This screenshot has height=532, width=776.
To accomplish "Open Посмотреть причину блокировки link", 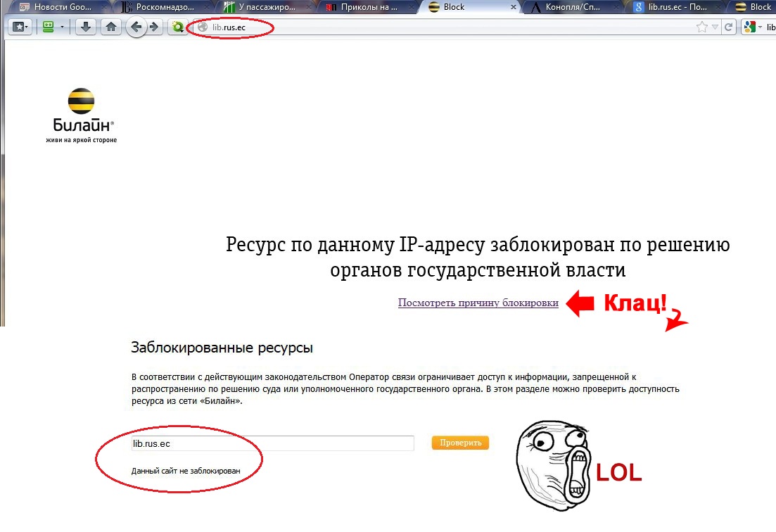I will click(478, 303).
